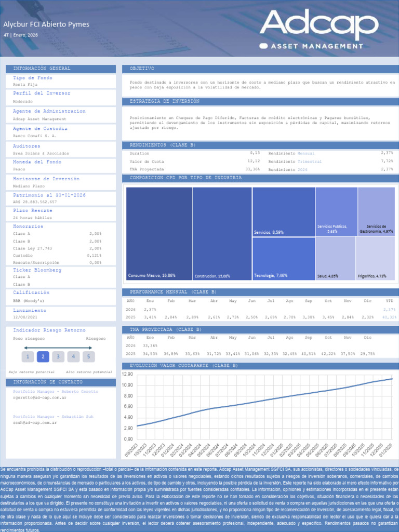The width and height of the screenshot is (399, 532).
Task: Click the Servicios Publicos 5,63% tile
Action: click(337, 212)
